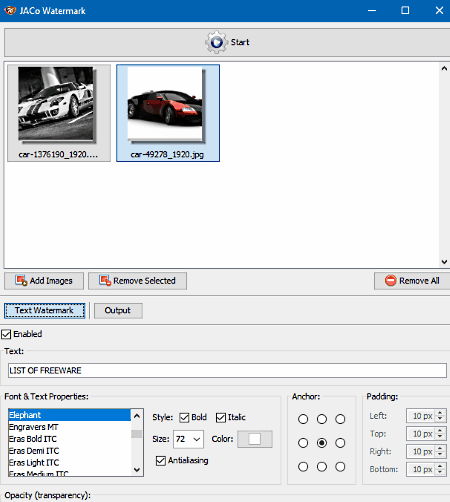450x502 pixels.
Task: Toggle the Enabled checkbox
Action: coord(6,334)
